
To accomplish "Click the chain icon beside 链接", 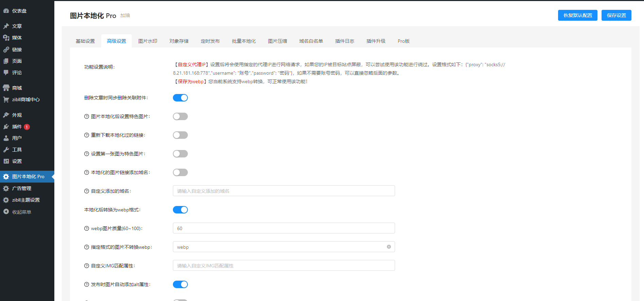I will (x=6, y=50).
